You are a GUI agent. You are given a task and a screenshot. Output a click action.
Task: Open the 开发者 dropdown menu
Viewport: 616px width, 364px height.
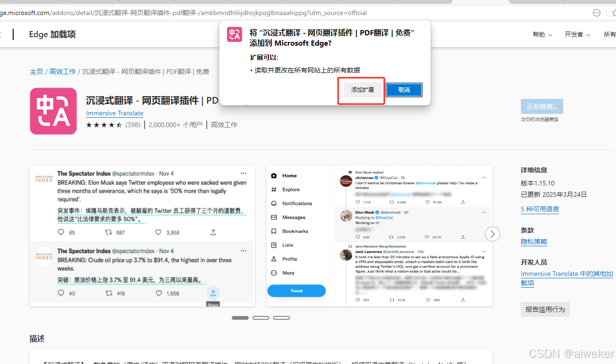[x=577, y=34]
